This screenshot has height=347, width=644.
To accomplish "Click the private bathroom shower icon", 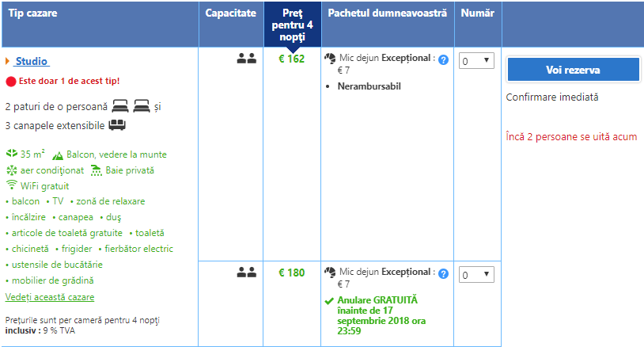I will [96, 170].
